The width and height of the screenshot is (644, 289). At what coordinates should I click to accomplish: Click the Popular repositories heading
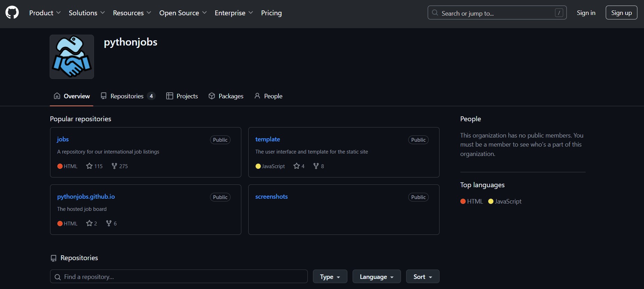[81, 119]
